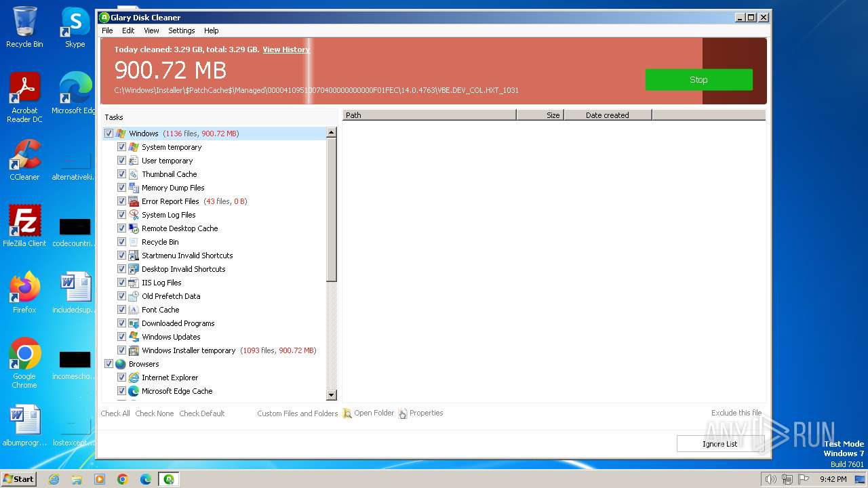Sort results by Path column header

[x=429, y=115]
